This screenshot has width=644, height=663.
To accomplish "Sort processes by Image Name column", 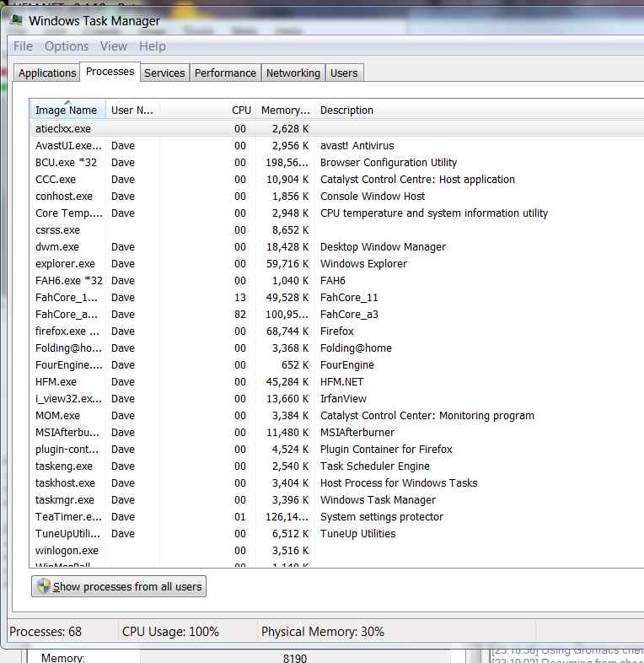I will pos(67,110).
